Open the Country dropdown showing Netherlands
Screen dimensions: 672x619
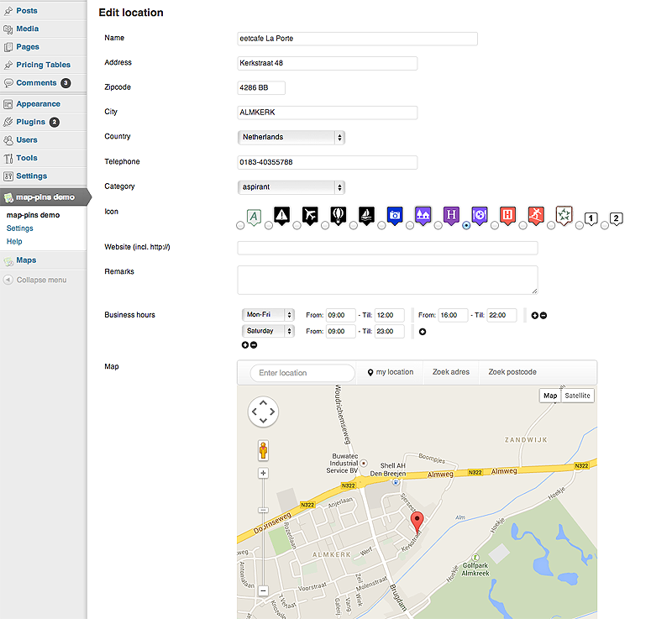coord(291,137)
